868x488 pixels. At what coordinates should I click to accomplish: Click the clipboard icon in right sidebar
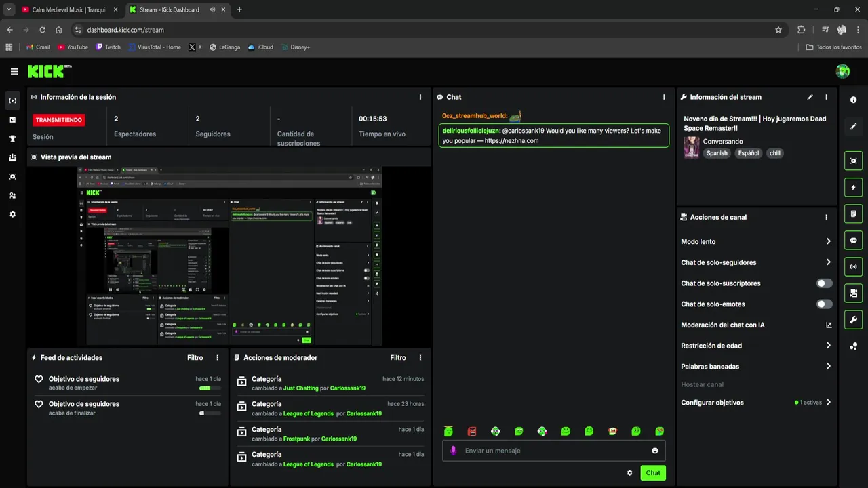pos(853,213)
